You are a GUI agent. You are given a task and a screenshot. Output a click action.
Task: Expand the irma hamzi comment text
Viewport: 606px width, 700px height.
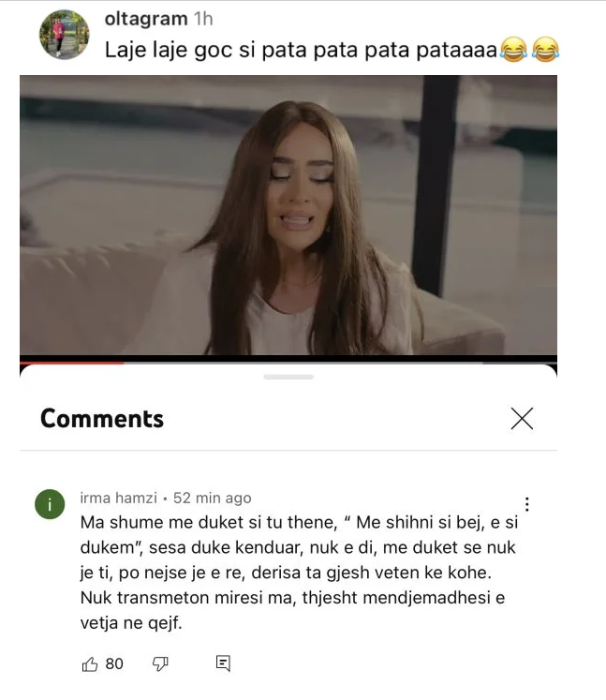[x=299, y=573]
